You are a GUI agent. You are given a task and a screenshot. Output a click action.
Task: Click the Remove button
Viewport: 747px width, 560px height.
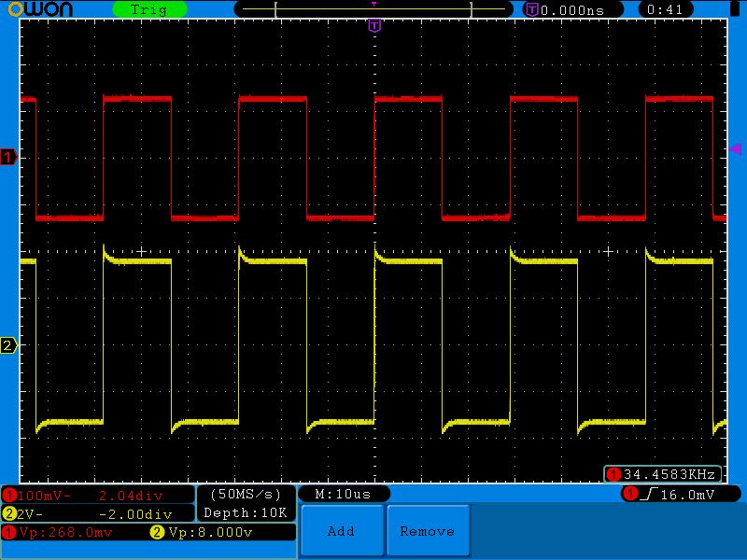428,530
